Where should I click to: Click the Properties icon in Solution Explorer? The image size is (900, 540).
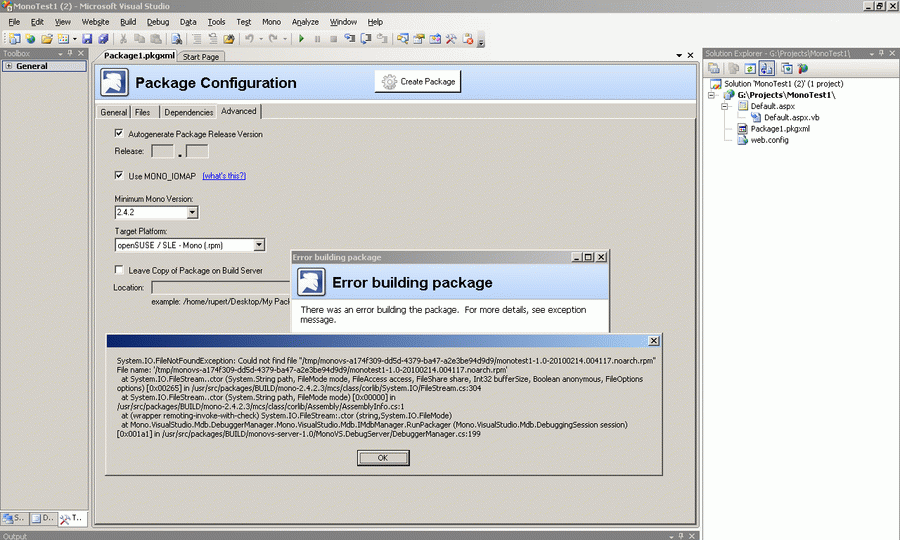click(x=713, y=68)
